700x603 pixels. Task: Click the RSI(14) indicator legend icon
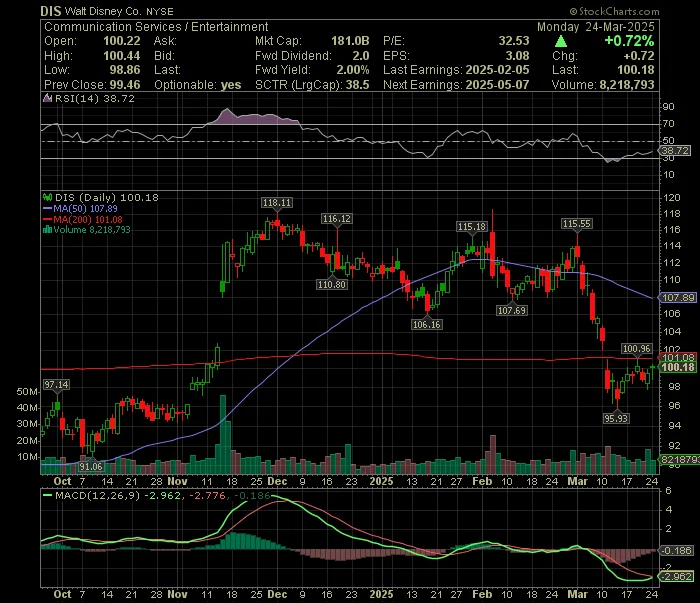coord(47,98)
